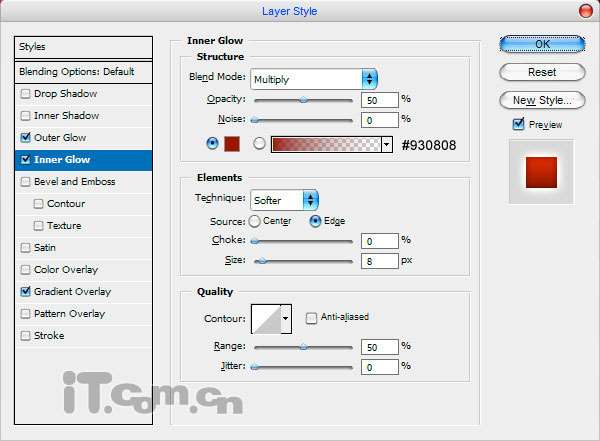Select the Styles panel entry
The image size is (600, 441).
(83, 47)
